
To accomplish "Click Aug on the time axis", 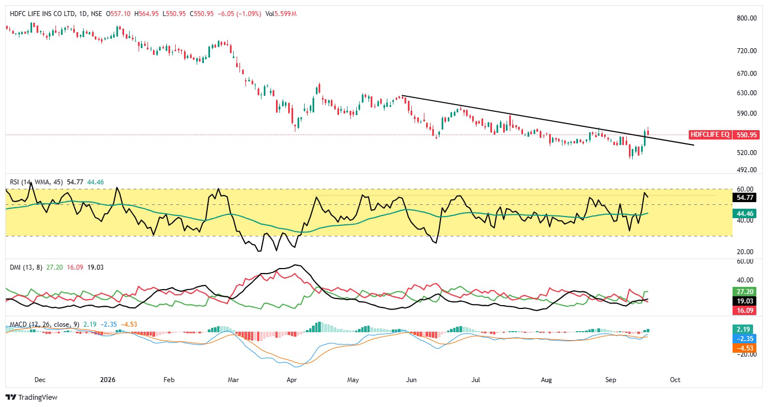I will pyautogui.click(x=546, y=380).
